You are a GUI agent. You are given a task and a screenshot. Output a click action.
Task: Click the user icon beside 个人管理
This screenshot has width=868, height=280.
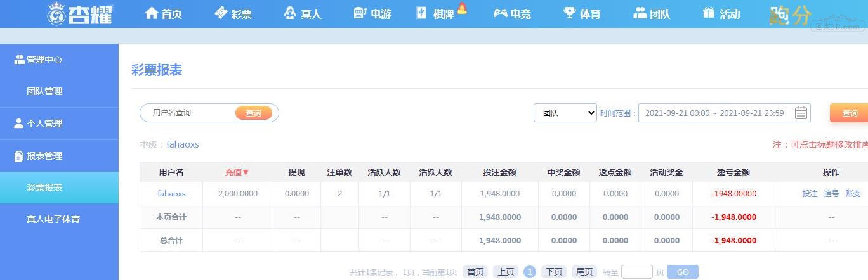pos(18,124)
